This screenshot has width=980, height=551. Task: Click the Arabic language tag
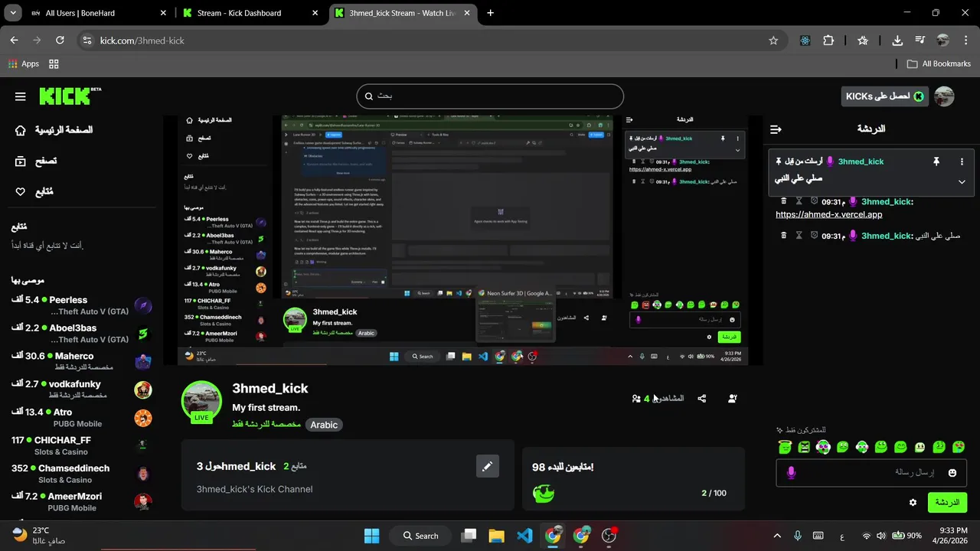tap(324, 425)
